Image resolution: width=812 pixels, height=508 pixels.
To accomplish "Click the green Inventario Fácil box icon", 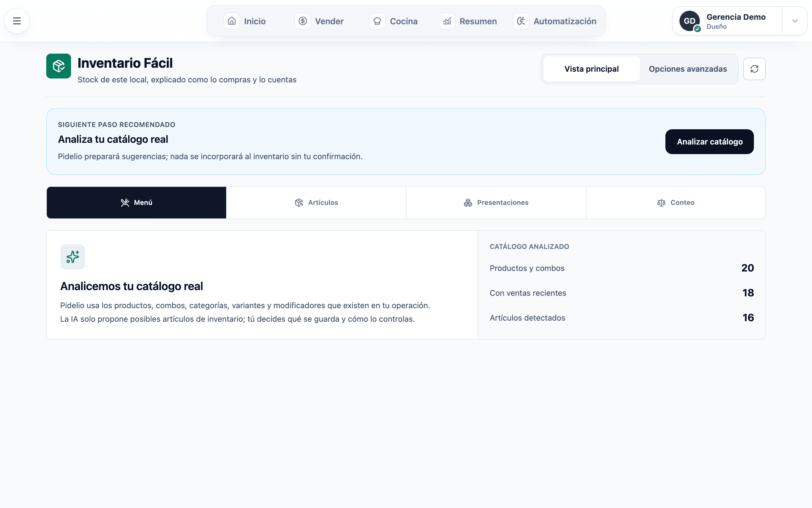I will pos(59,66).
